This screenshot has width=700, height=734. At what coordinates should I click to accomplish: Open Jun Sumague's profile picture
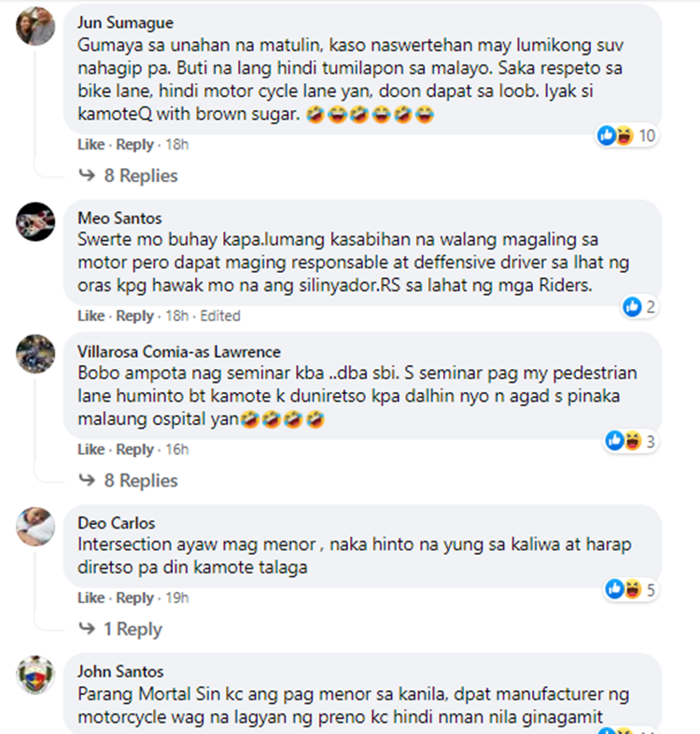coord(35,26)
